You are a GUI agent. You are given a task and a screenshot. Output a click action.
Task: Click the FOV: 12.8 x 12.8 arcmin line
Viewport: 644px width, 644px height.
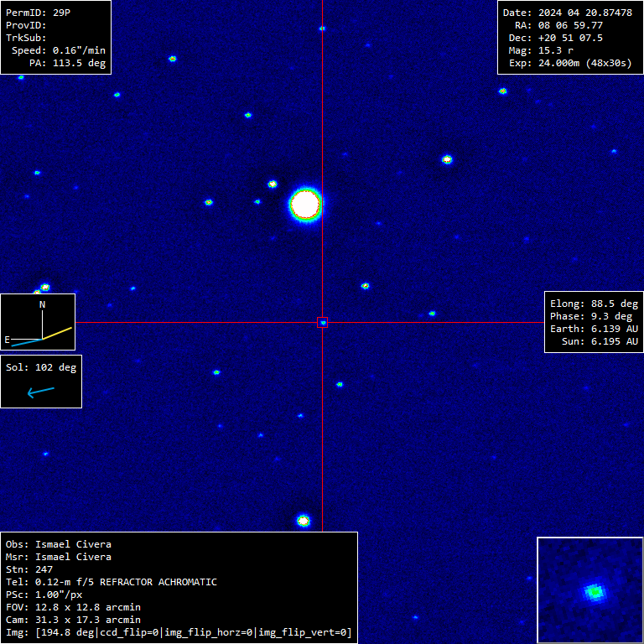(73, 607)
